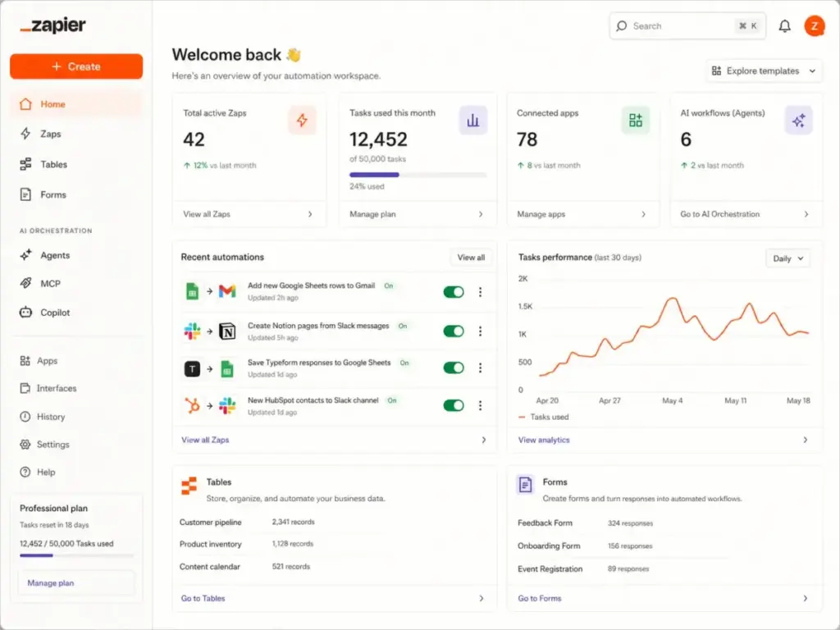This screenshot has height=630, width=840.
Task: Click chevron next to Go to AI Orchestration
Action: (806, 214)
